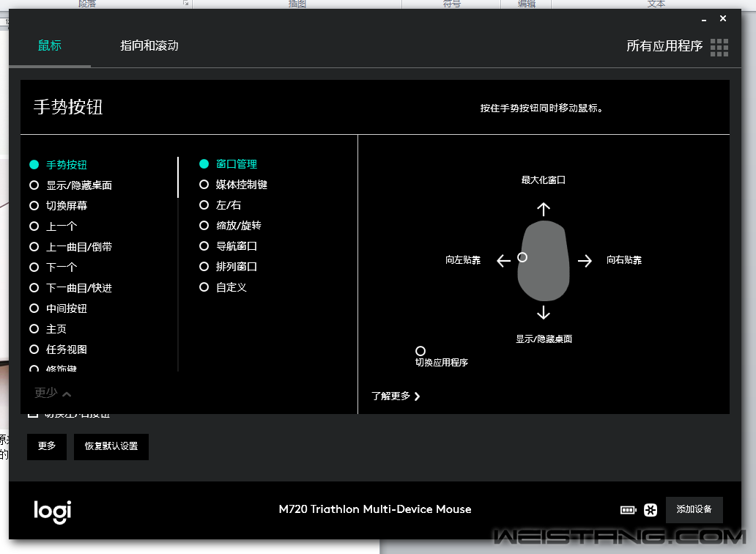Click the up arrow for 最大化窗口
This screenshot has height=554, width=756.
(544, 210)
